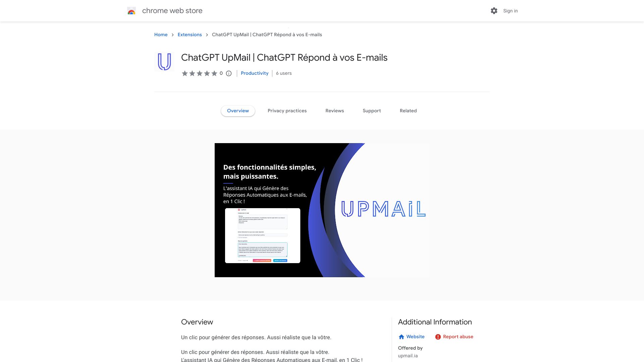This screenshot has height=362, width=644.
Task: Click the Chrome rainbow logo icon
Action: tap(131, 11)
